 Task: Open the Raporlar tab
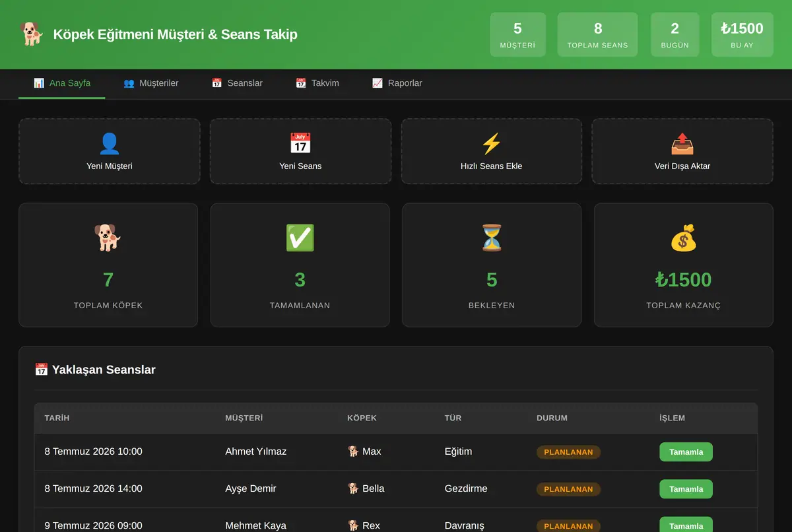397,83
